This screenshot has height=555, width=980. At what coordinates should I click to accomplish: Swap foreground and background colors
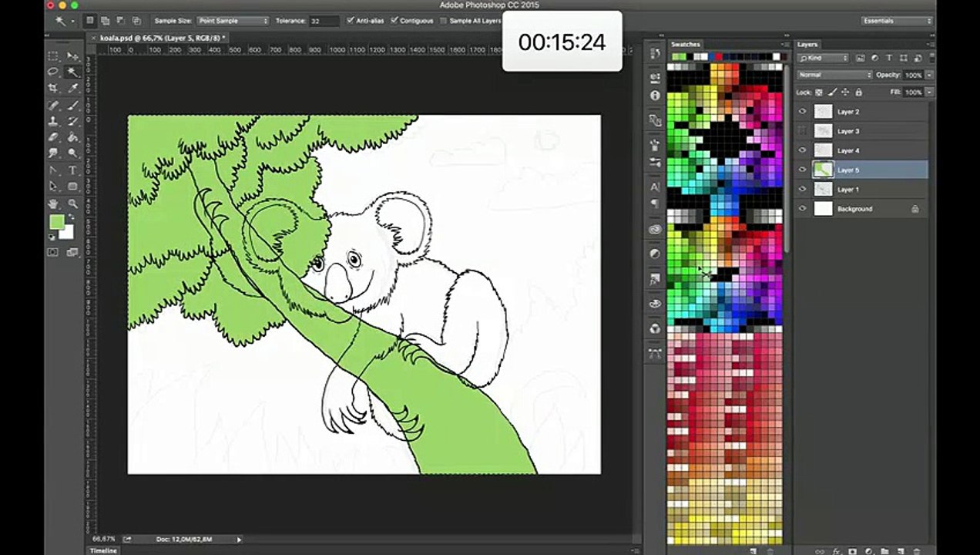click(70, 218)
